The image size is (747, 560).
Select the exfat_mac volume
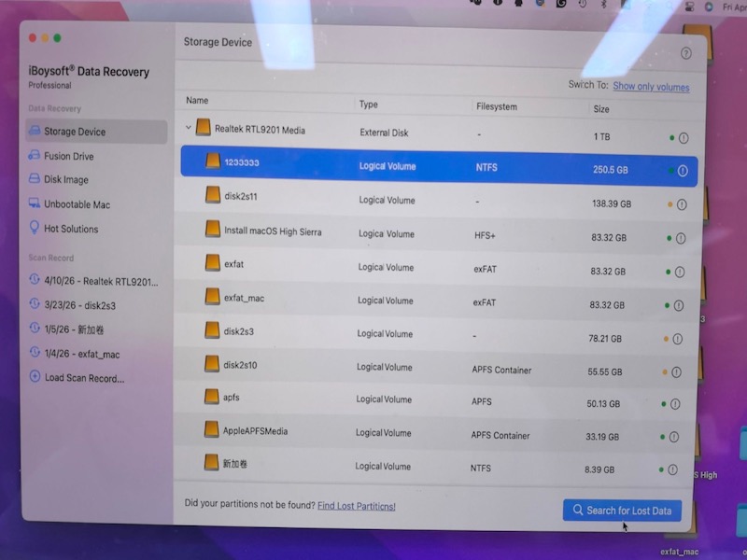pos(436,301)
